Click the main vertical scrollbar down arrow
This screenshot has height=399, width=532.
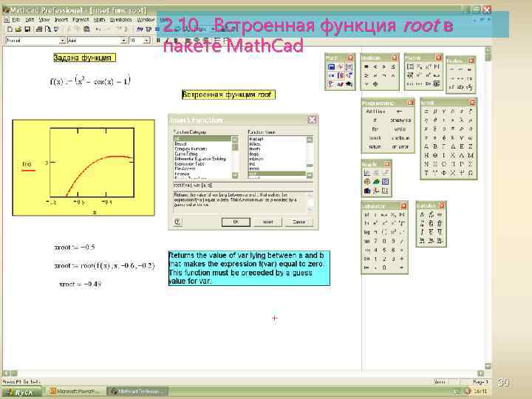tap(488, 366)
